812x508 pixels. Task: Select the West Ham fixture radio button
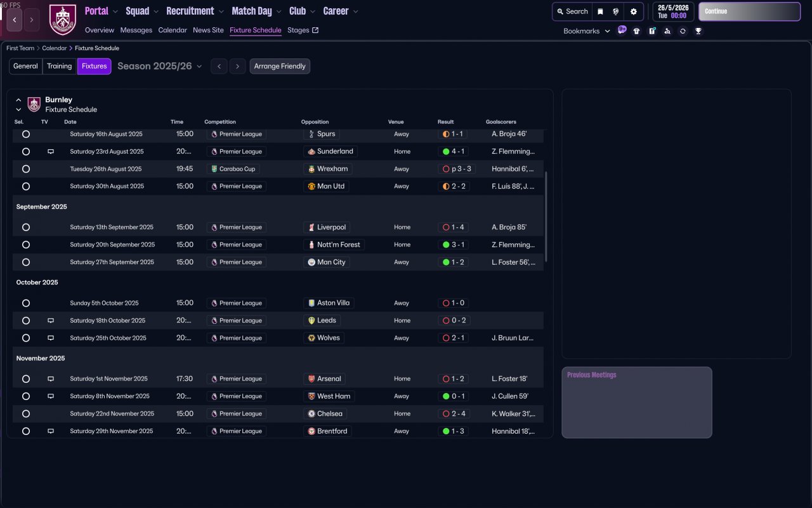pyautogui.click(x=26, y=396)
